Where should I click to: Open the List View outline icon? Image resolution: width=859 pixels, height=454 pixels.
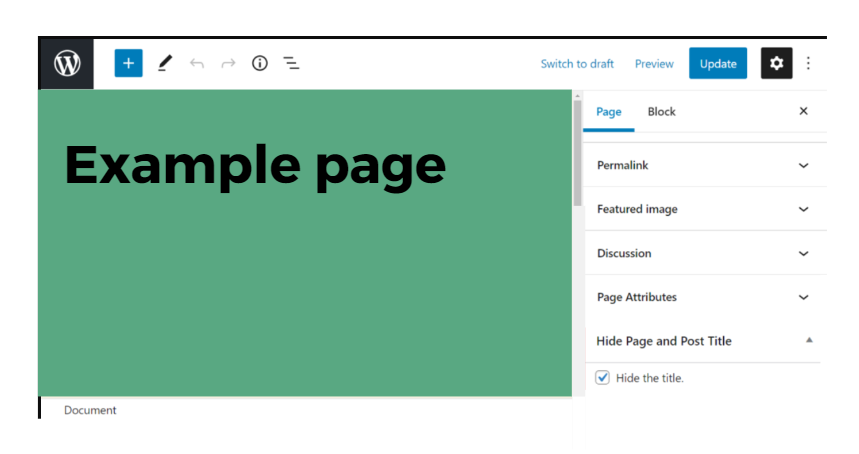point(291,64)
